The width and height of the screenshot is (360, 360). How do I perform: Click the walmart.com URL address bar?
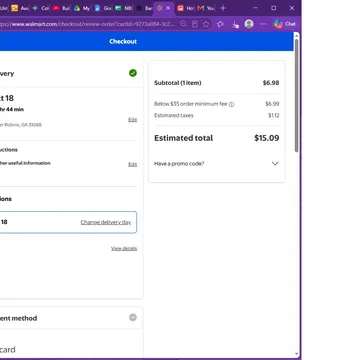[87, 24]
